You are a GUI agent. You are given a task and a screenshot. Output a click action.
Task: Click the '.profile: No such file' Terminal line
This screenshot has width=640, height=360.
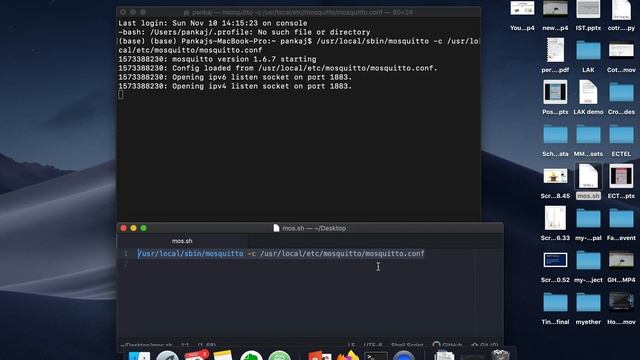(x=244, y=32)
